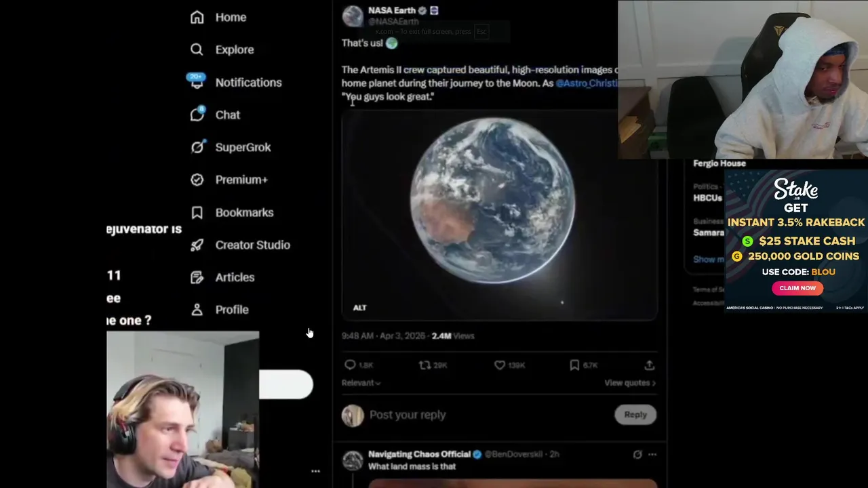Click the NASA Earth profile avatar
868x488 pixels.
353,16
